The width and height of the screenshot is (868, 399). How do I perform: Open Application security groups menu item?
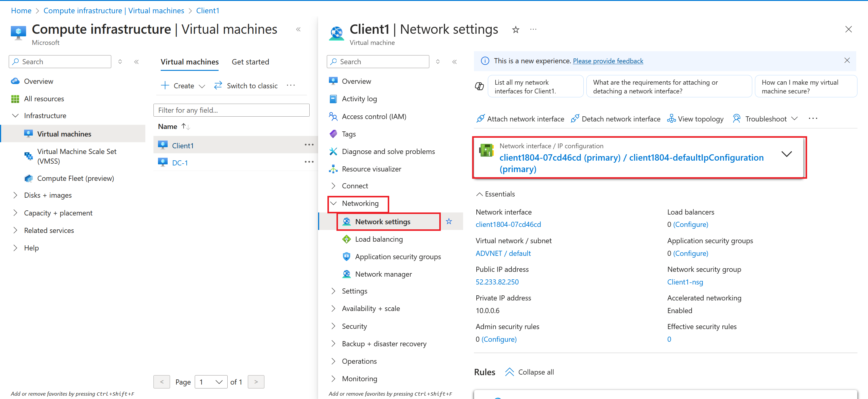click(398, 256)
